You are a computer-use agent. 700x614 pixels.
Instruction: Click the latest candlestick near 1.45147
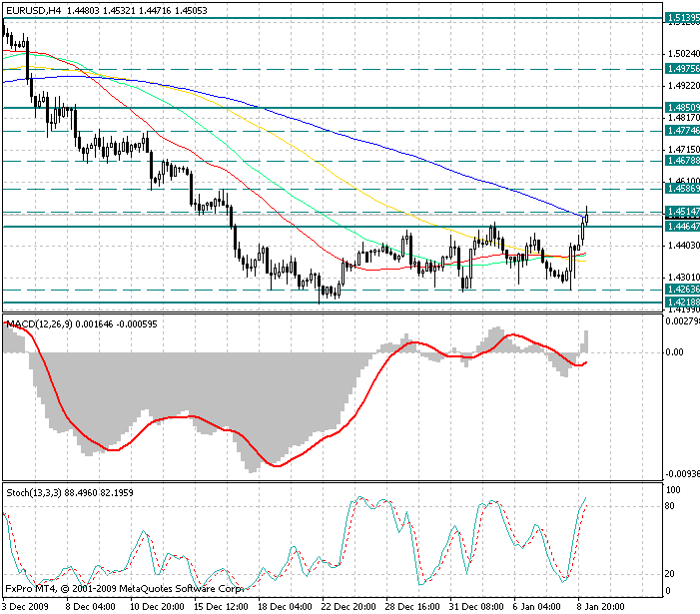(x=586, y=217)
